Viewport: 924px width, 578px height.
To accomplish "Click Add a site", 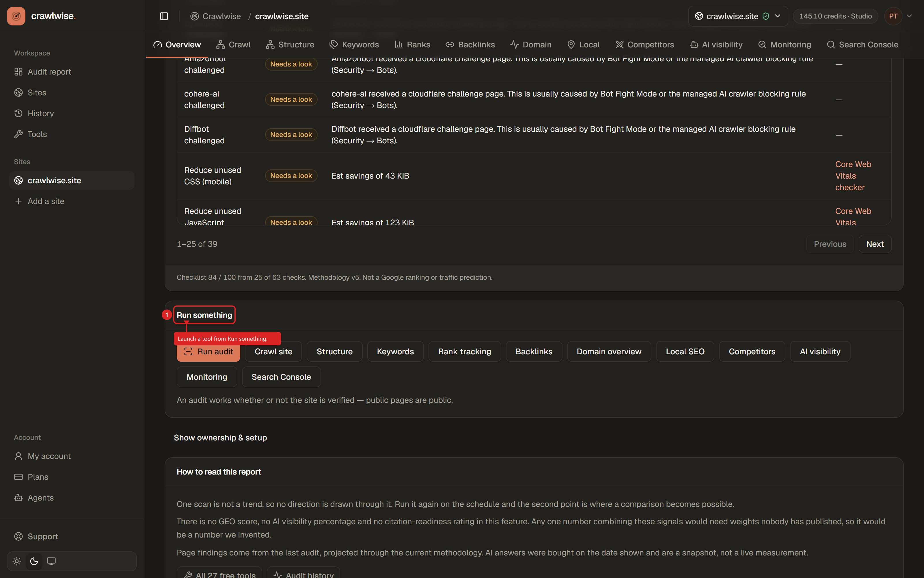I will point(72,201).
